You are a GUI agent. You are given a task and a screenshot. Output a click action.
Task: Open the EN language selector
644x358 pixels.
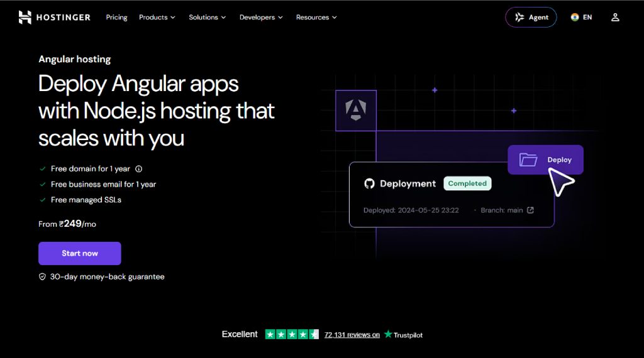[581, 17]
